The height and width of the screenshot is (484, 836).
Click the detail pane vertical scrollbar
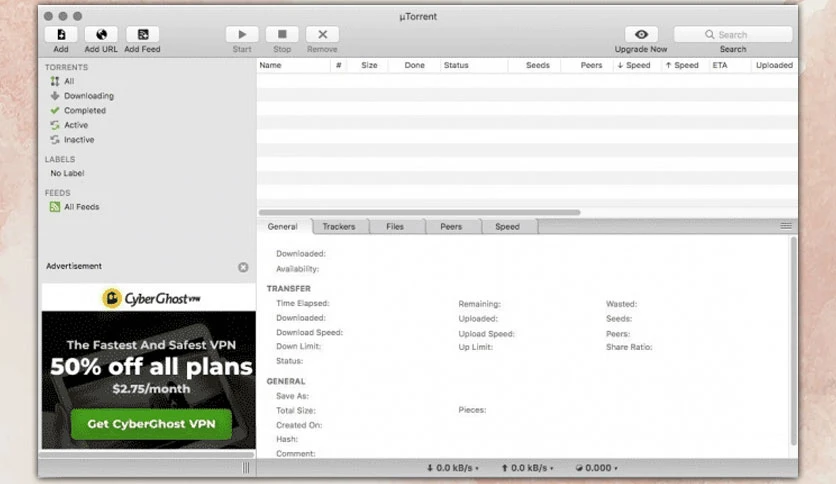793,341
